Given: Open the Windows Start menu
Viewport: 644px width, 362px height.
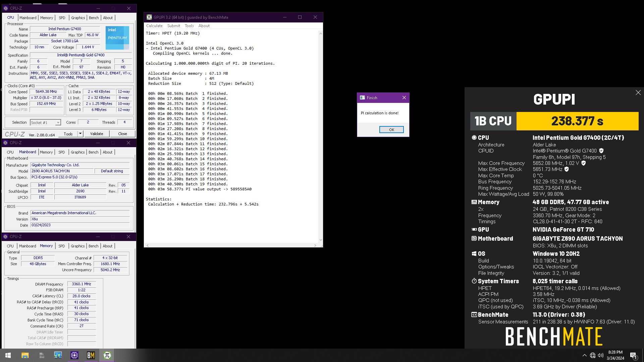Looking at the screenshot, I should pyautogui.click(x=8, y=355).
